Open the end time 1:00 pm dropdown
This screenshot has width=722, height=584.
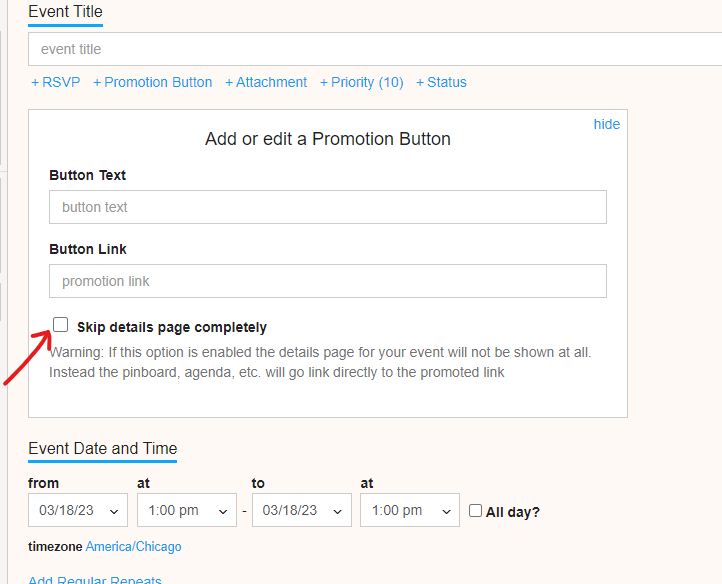[410, 510]
